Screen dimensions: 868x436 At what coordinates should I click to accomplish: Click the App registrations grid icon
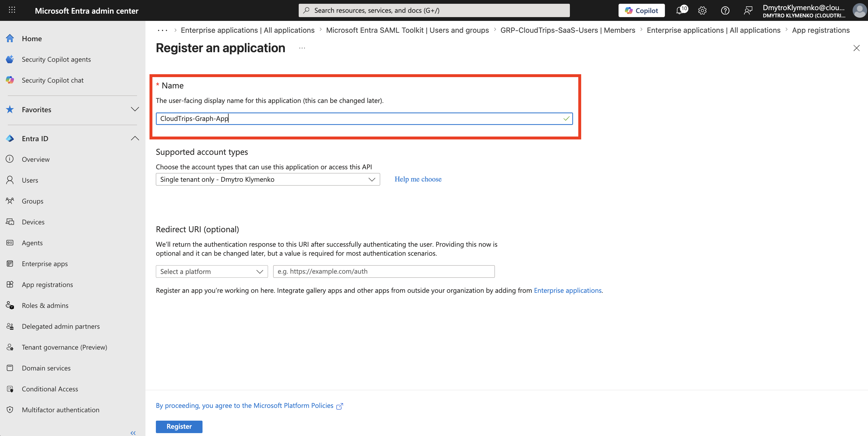(10, 285)
